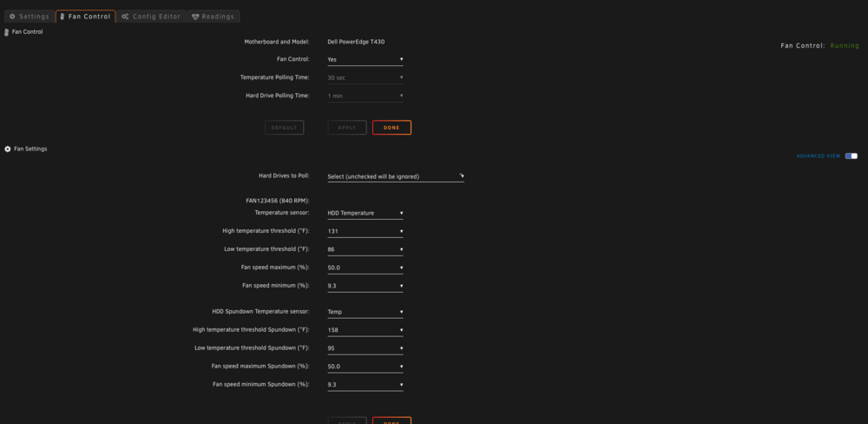The width and height of the screenshot is (868, 424).
Task: Click the Readings heartbeat icon
Action: point(195,17)
